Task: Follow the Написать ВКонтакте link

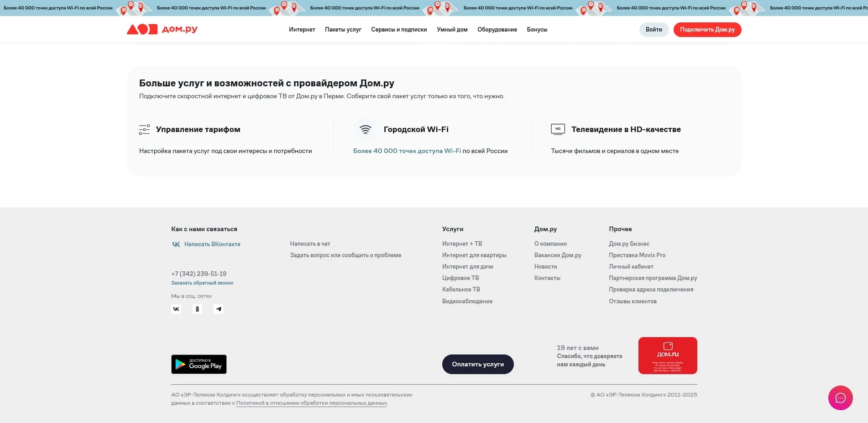Action: 212,244
